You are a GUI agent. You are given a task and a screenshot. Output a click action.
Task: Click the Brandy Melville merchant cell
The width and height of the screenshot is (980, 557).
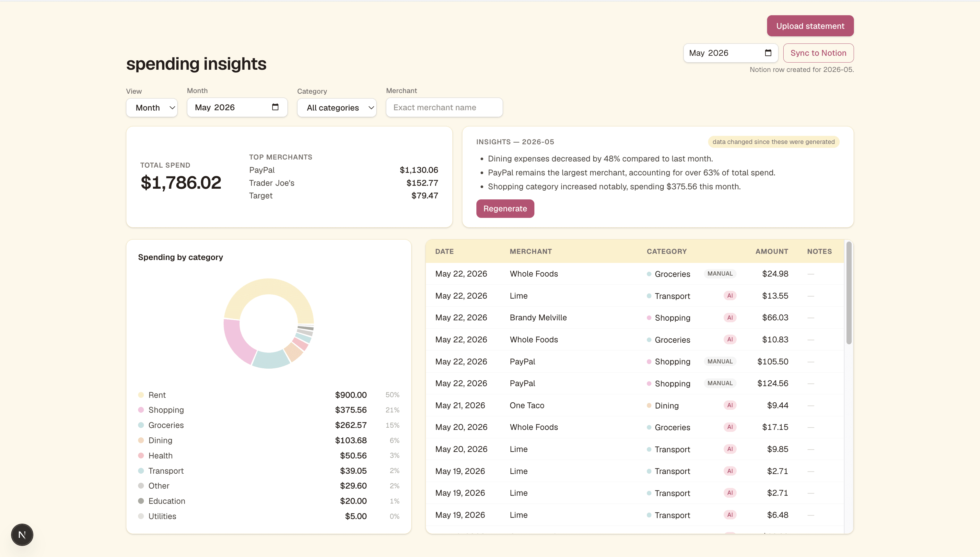click(x=538, y=317)
